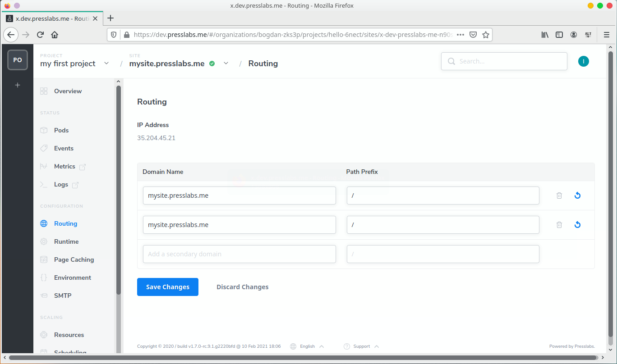Revert the second mysite.presslabs.me route

[x=577, y=225]
